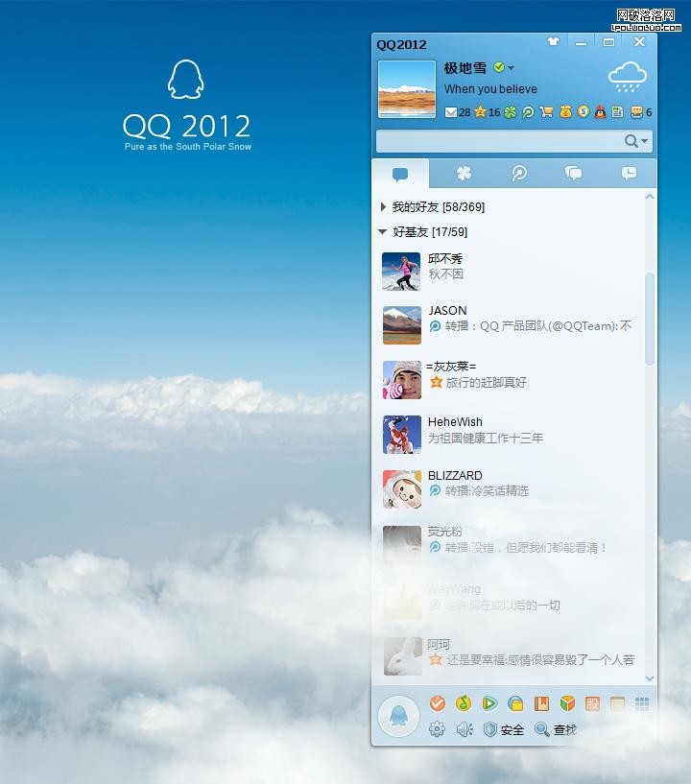The image size is (691, 784).
Task: Click the 安全 security button
Action: [504, 730]
